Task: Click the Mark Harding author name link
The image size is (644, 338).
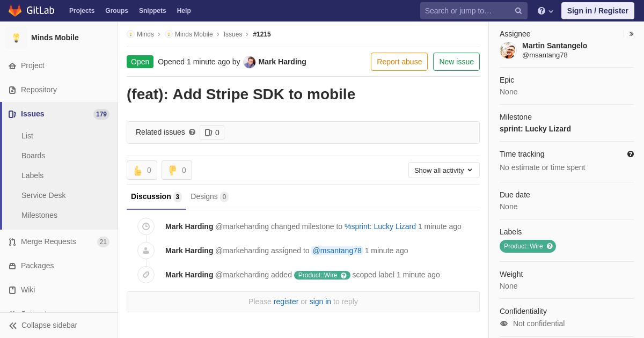Action: 282,62
